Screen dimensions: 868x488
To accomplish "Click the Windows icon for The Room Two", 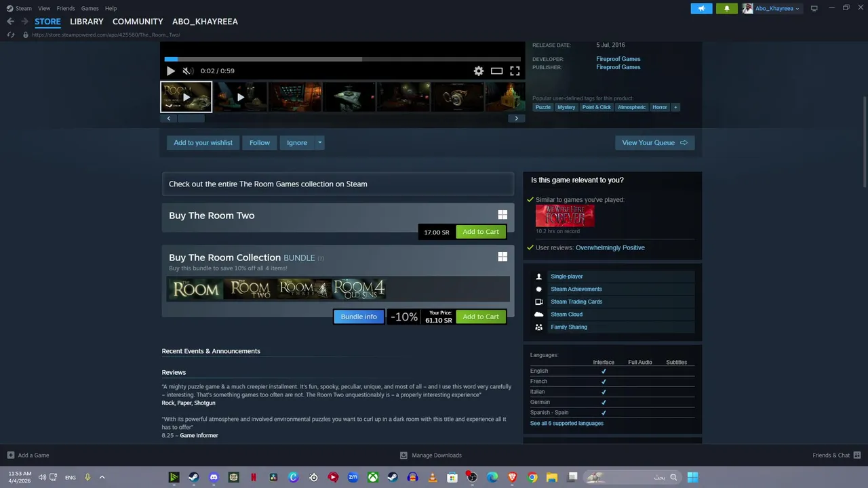I will pyautogui.click(x=502, y=215).
